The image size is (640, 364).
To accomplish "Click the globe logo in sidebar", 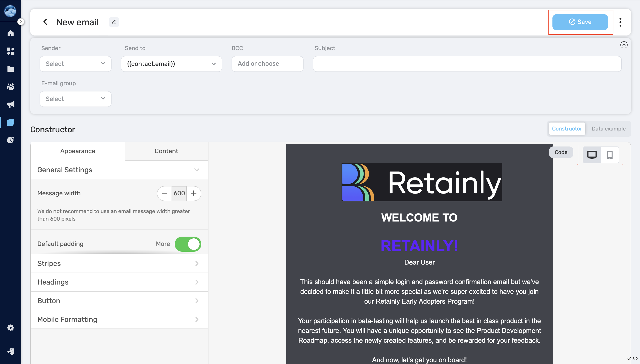I will [10, 11].
